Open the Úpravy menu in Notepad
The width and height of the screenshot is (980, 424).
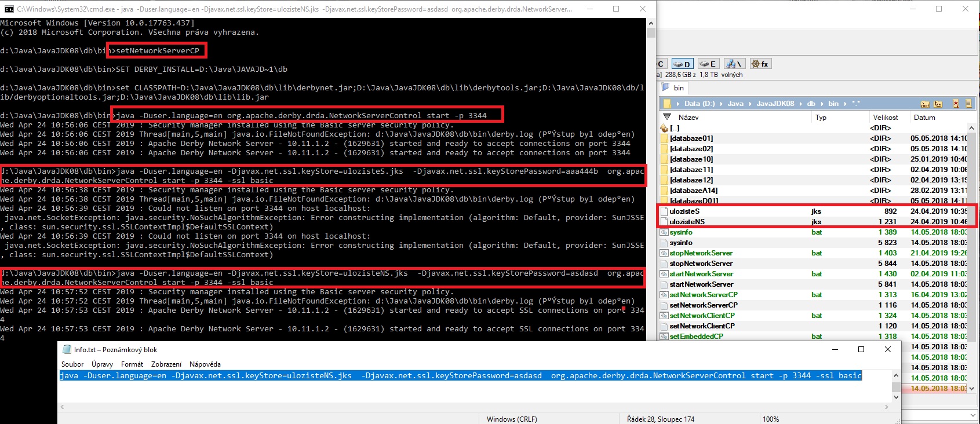(102, 364)
